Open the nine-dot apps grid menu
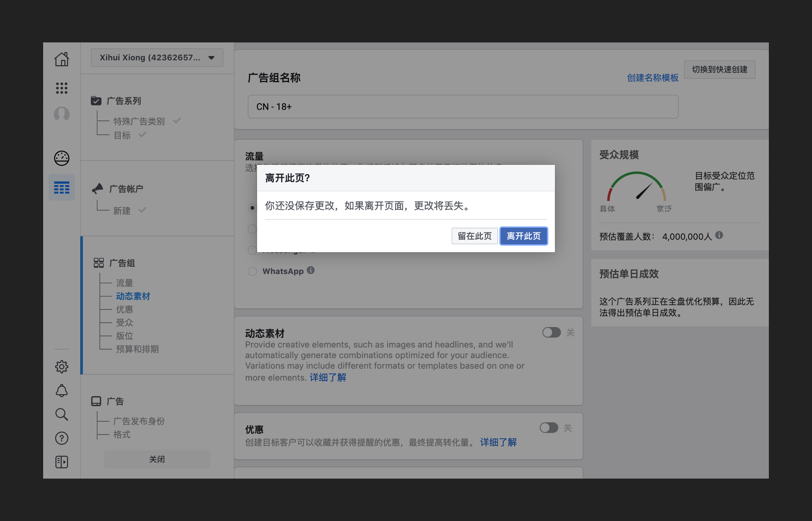 point(62,88)
